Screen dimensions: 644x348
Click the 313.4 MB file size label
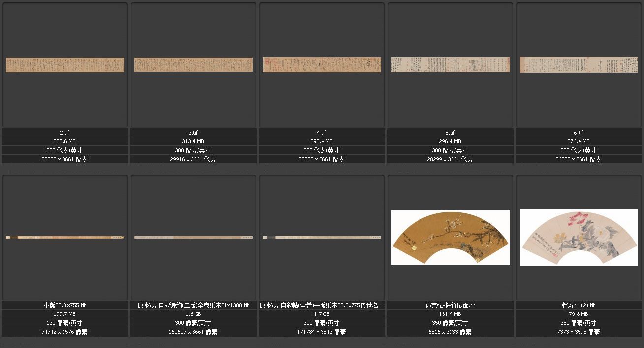pos(193,141)
